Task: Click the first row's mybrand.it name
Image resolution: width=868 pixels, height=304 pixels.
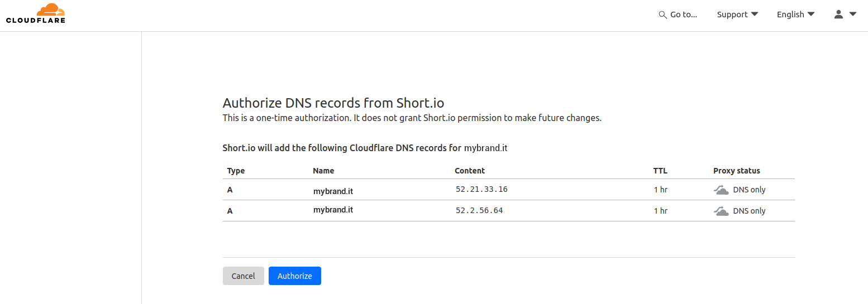Action: pyautogui.click(x=333, y=191)
